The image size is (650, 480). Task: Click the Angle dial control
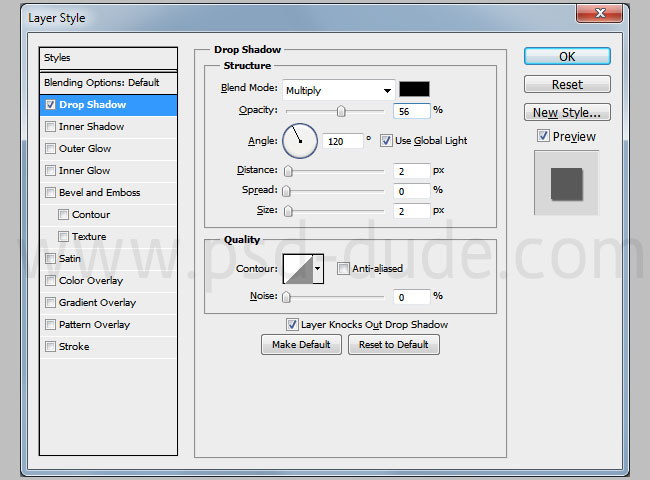pyautogui.click(x=300, y=141)
